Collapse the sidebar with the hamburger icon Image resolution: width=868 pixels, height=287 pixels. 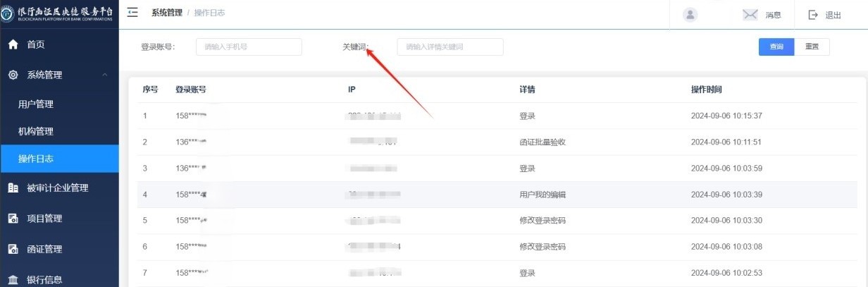coord(132,13)
